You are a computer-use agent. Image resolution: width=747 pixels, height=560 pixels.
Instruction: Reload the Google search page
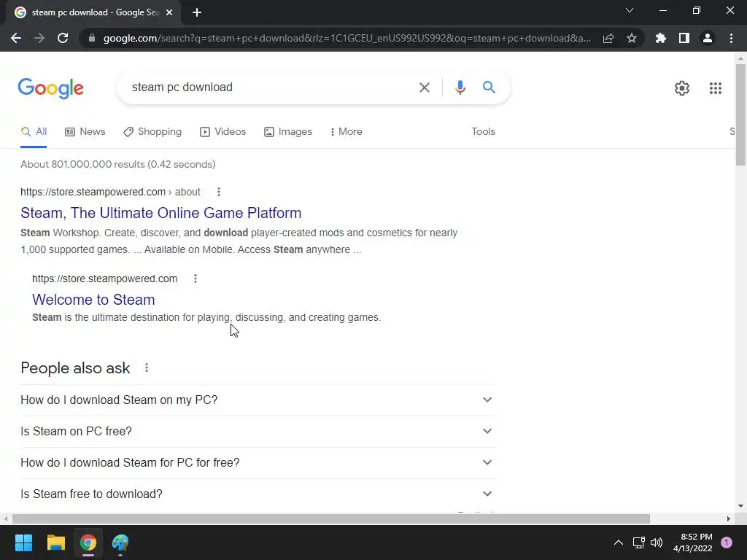click(x=63, y=38)
